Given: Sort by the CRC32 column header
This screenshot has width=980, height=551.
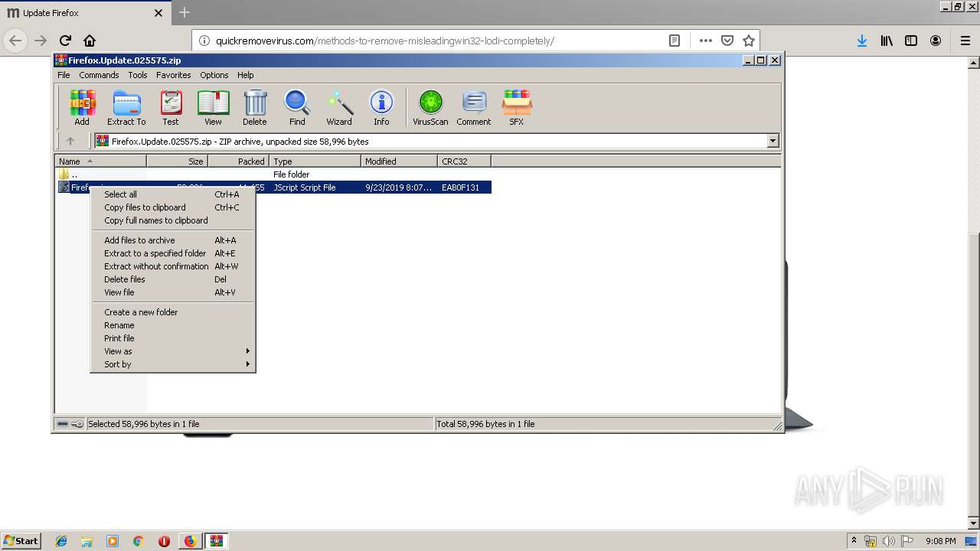Looking at the screenshot, I should [464, 161].
